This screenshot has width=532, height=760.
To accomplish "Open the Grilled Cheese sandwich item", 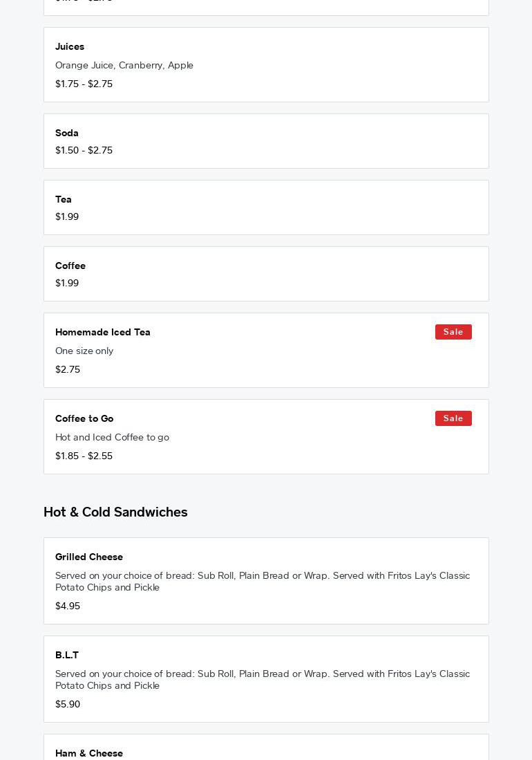I will pyautogui.click(x=89, y=557).
